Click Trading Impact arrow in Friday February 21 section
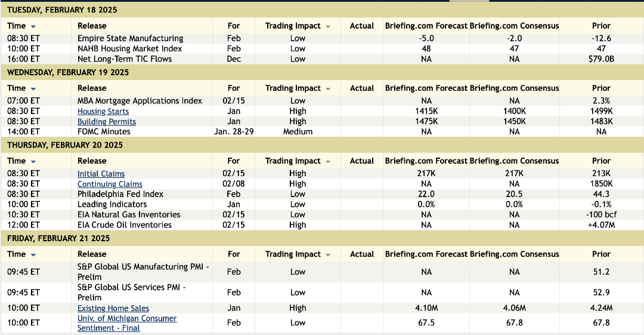The width and height of the screenshot is (644, 335). pyautogui.click(x=328, y=254)
